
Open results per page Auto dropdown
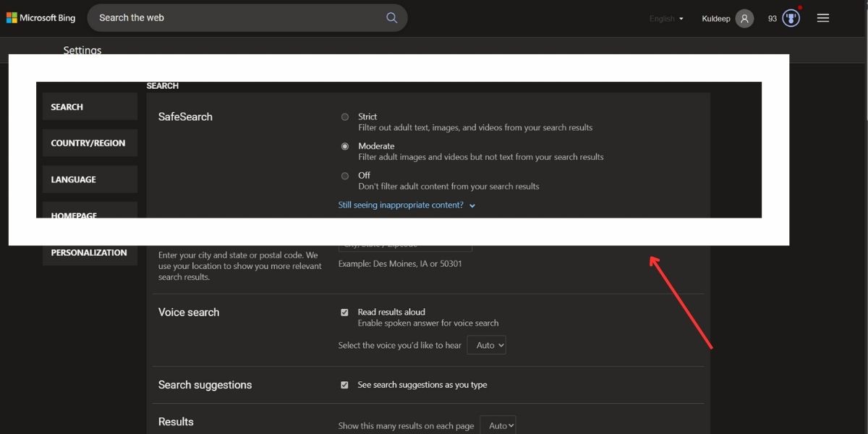(498, 425)
